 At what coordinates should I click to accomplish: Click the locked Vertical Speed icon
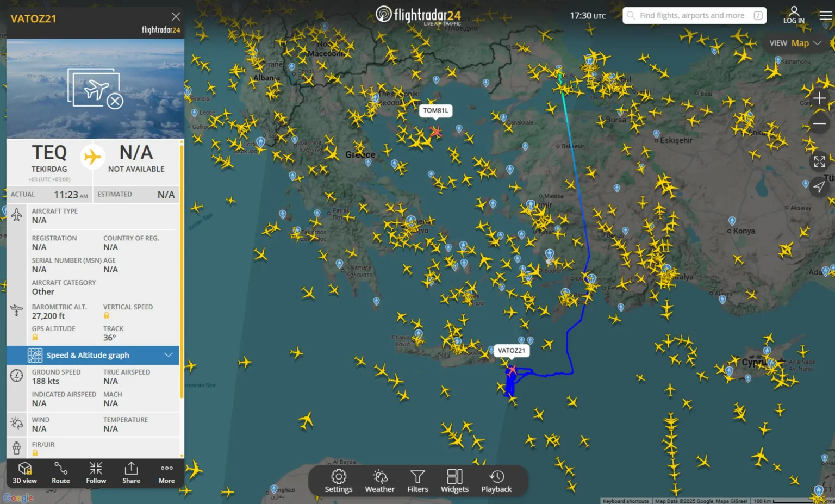(107, 315)
